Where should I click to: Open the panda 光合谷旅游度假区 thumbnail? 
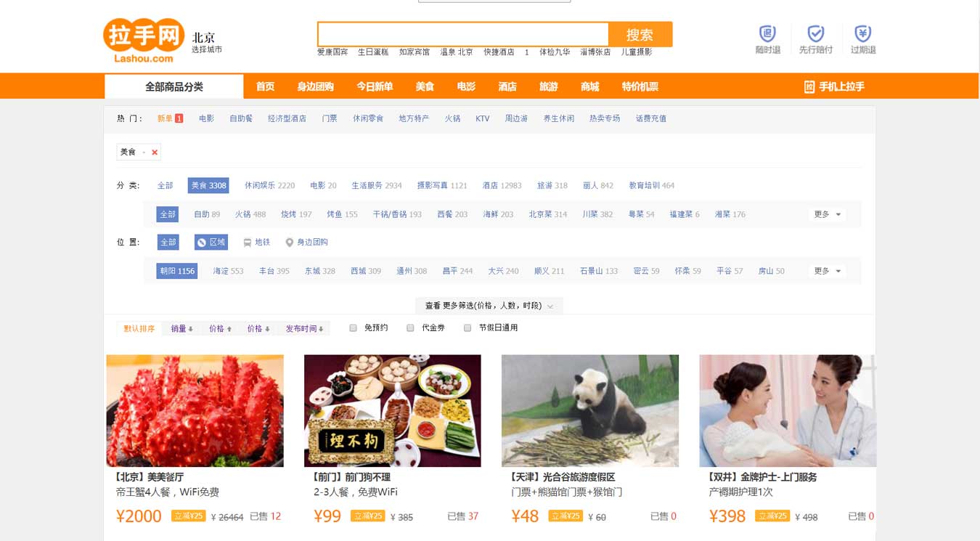coord(590,410)
